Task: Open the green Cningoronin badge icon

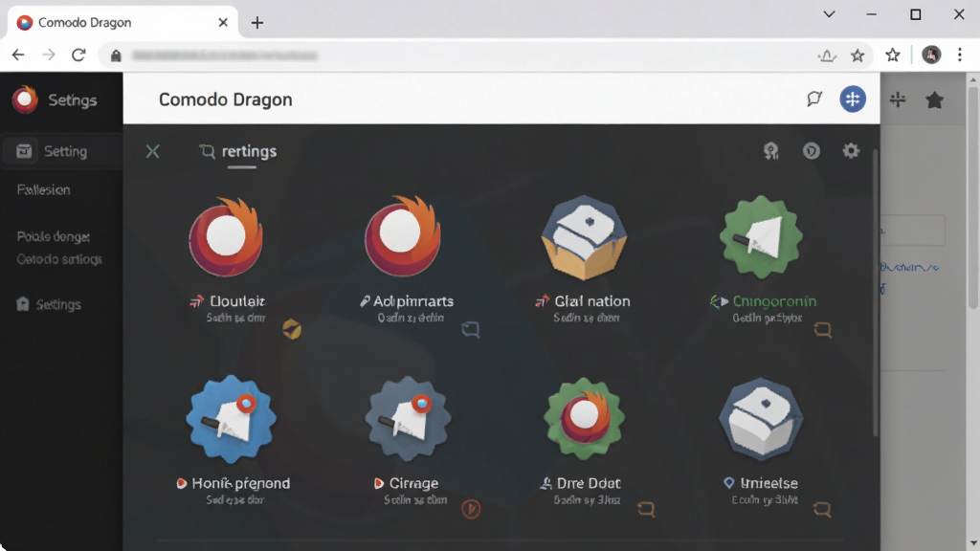Action: point(761,237)
